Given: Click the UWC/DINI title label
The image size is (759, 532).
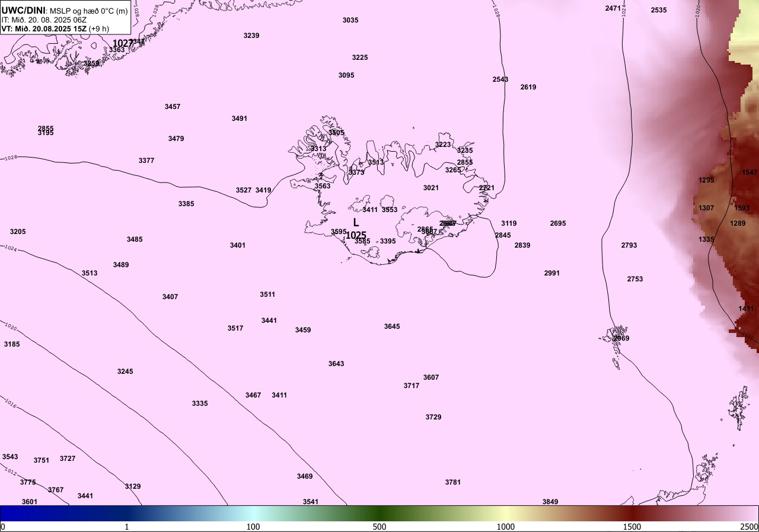Looking at the screenshot, I should 23,11.
